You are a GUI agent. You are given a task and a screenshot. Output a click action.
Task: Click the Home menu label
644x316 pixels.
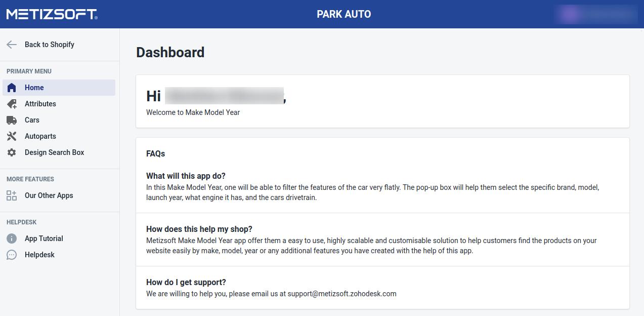34,88
